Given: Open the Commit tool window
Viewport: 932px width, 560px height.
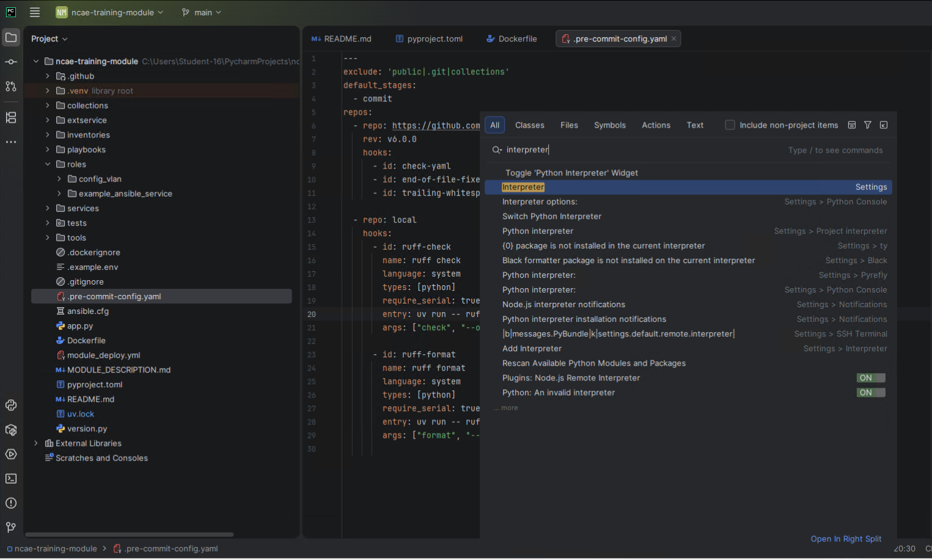Looking at the screenshot, I should tap(11, 62).
